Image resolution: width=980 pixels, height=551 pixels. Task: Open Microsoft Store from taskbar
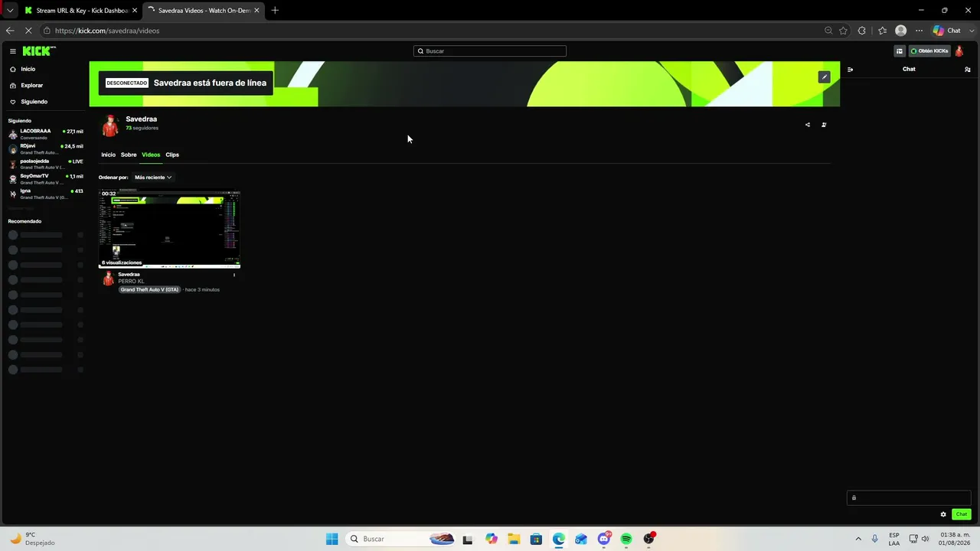pos(536,539)
